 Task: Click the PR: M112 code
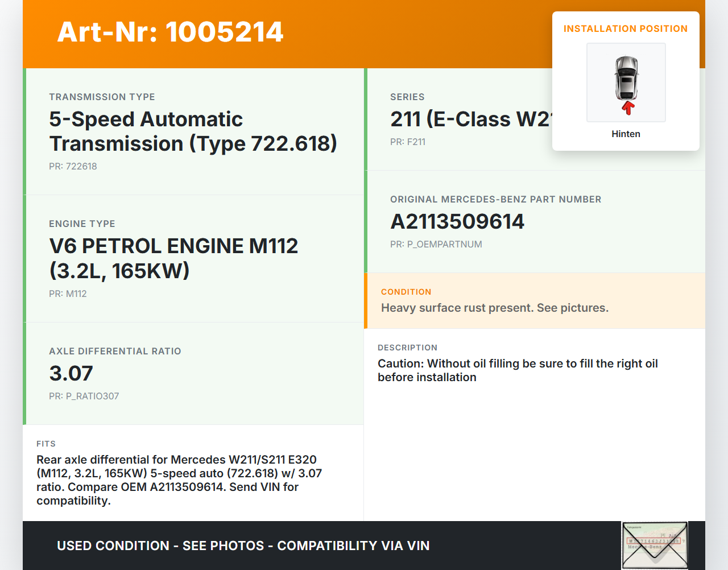(x=68, y=294)
